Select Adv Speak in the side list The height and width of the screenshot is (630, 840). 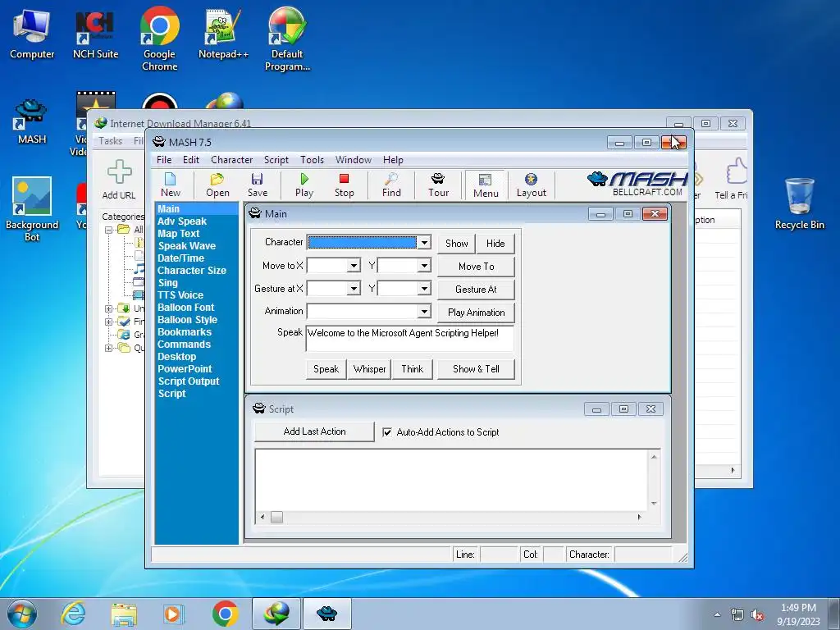182,221
